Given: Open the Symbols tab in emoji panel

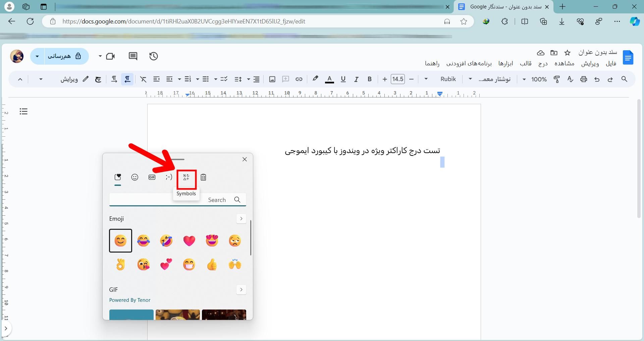Looking at the screenshot, I should (x=186, y=177).
